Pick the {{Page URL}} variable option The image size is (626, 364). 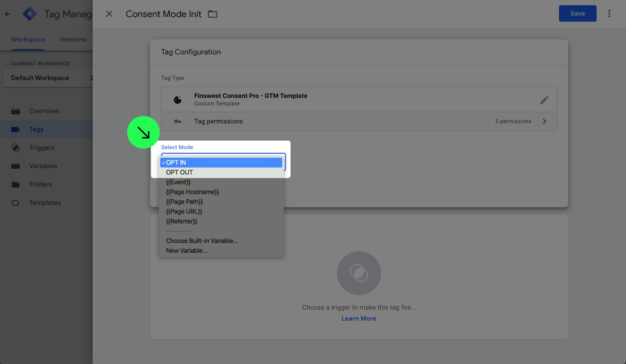click(221, 211)
